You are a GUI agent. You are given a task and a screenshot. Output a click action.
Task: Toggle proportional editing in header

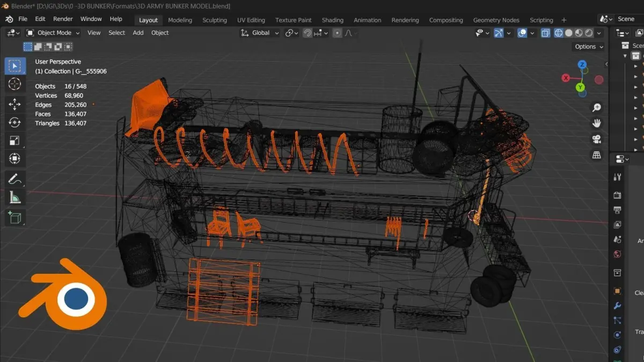337,33
